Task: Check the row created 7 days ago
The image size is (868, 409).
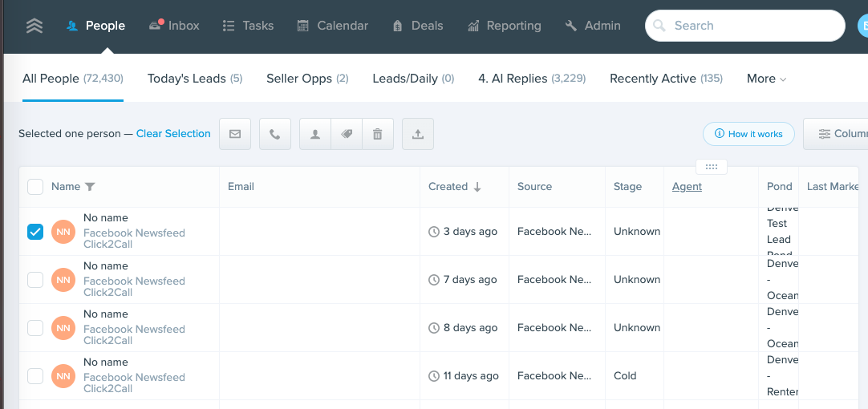Action: pyautogui.click(x=35, y=280)
